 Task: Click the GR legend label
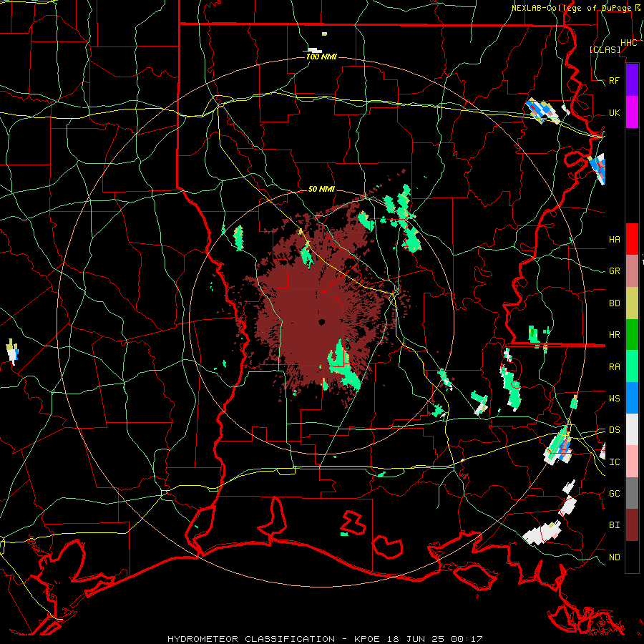pyautogui.click(x=615, y=271)
